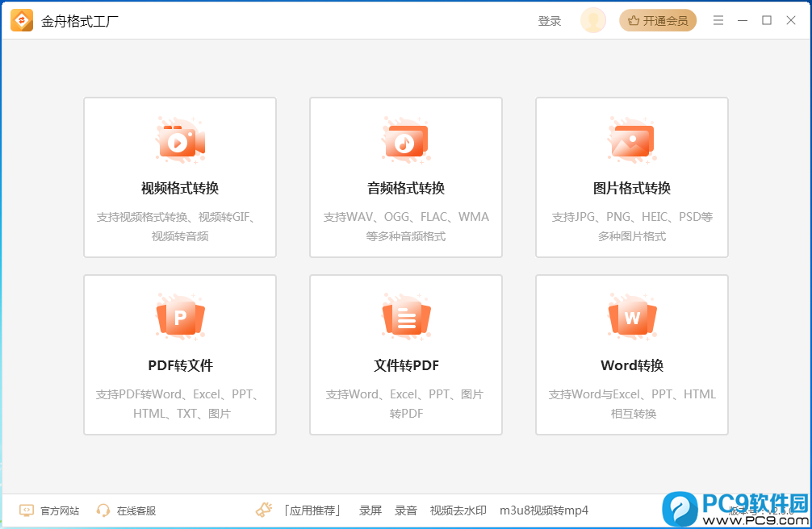
Task: Click the 金舟格式工厂 app logo icon
Action: (21, 21)
